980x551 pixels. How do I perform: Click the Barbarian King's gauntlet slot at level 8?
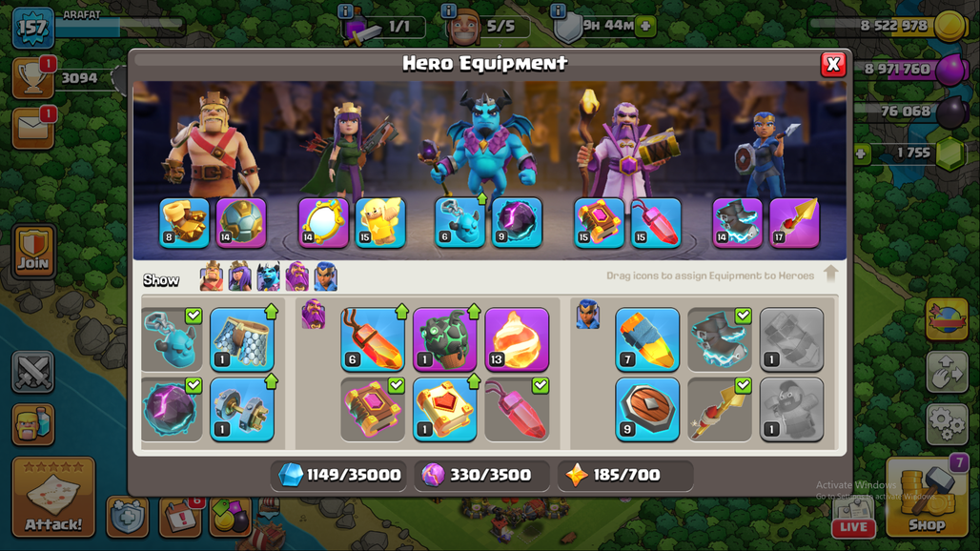[x=184, y=223]
